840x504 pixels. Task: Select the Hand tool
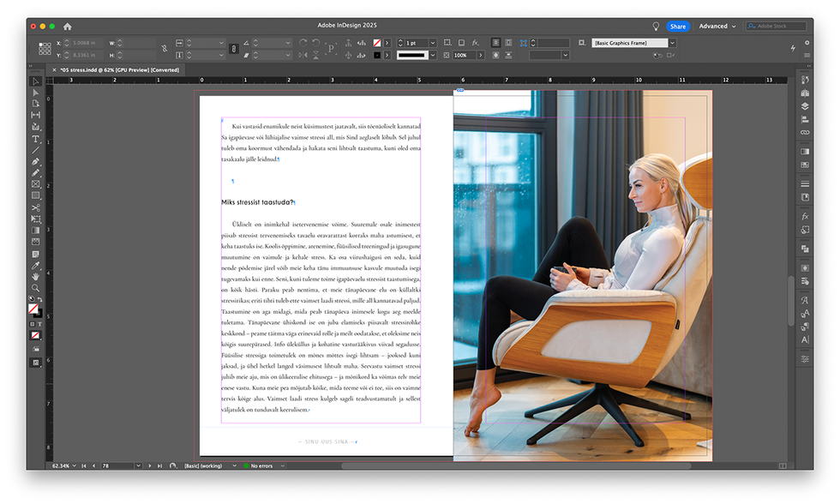35,277
